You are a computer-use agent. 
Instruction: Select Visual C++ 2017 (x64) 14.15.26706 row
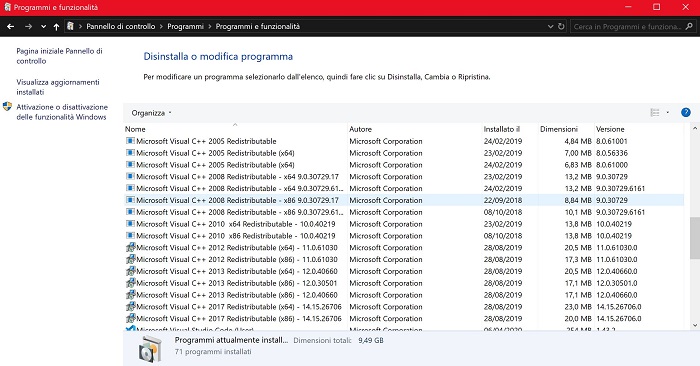coord(404,307)
